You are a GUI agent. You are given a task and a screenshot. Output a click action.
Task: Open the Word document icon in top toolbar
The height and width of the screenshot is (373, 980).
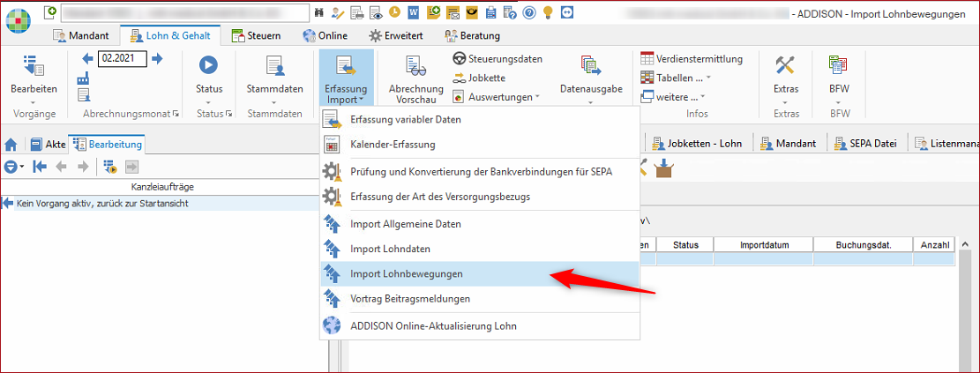click(413, 12)
